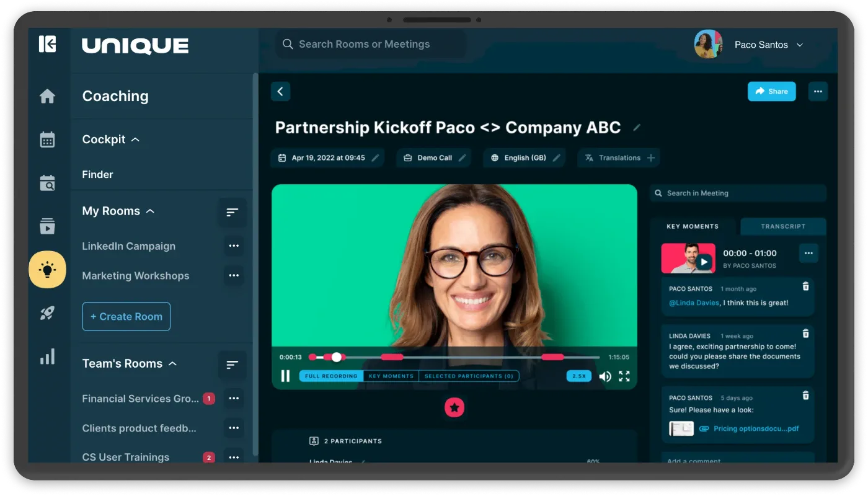
Task: Click the Paco Santos profile avatar
Action: (x=709, y=45)
